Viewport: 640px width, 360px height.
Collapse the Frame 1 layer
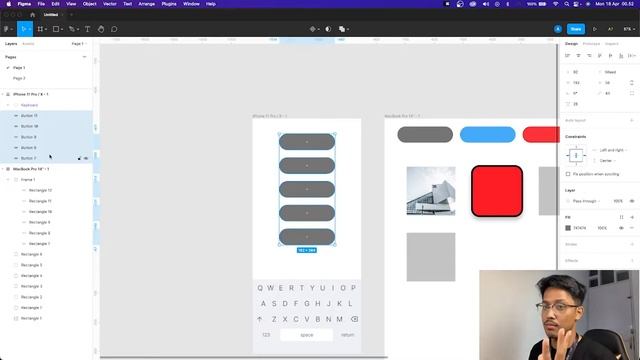coord(8,180)
